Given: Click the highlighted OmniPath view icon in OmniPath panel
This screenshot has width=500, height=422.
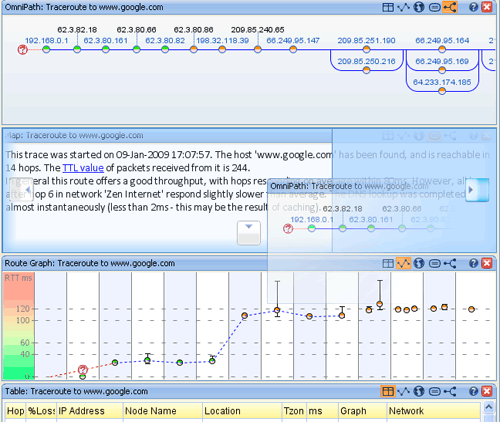Looking at the screenshot, I should point(450,7).
